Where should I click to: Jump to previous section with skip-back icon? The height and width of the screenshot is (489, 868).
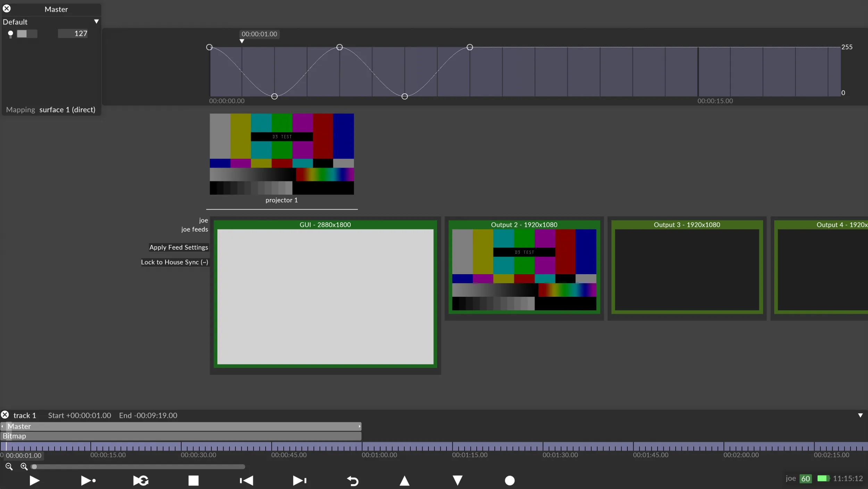(x=247, y=480)
